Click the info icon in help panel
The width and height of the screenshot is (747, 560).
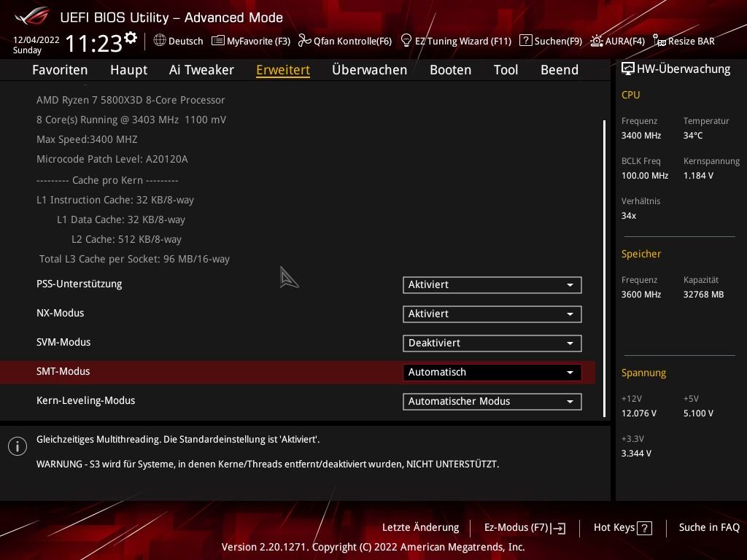click(18, 446)
